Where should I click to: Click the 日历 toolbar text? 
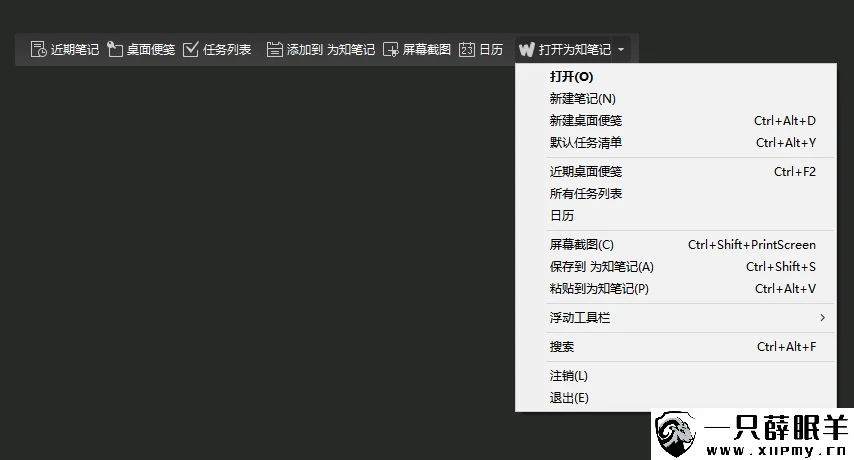pos(491,50)
